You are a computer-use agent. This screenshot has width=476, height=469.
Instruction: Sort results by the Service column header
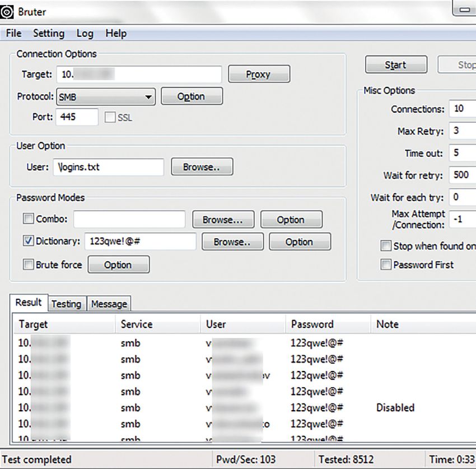[157, 324]
